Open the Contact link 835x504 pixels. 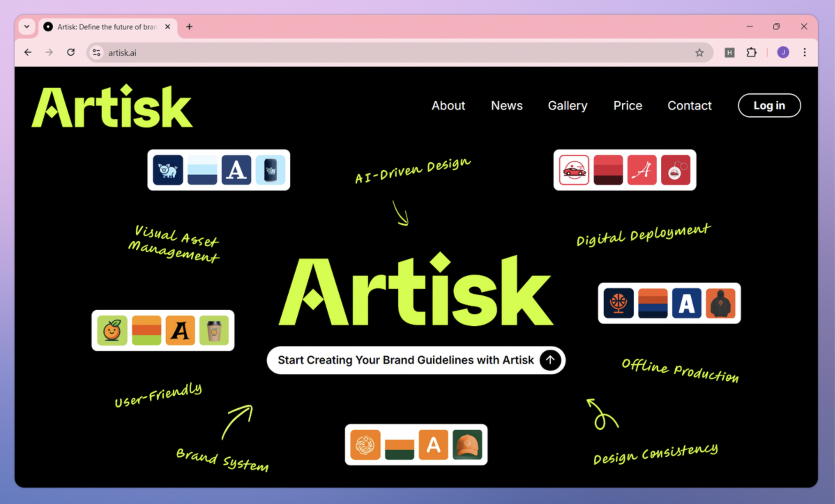tap(689, 106)
